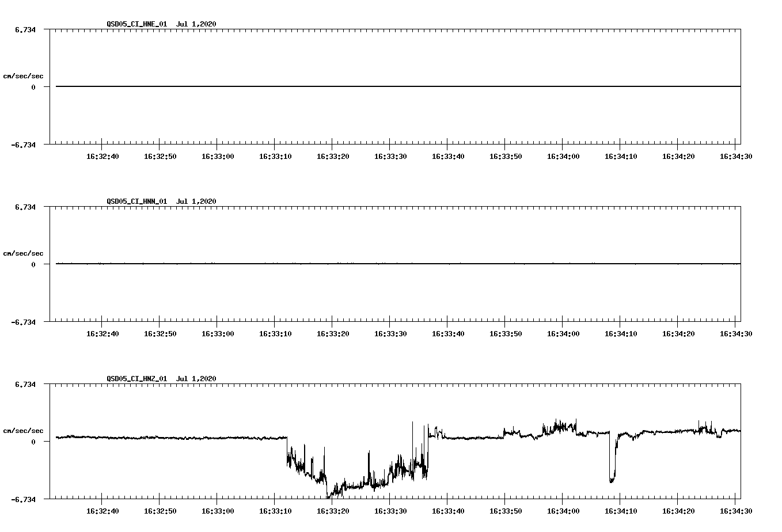This screenshot has height=532, width=782.
Task: Click the 16:33:50 time label under HNZ plot
Action: (506, 511)
